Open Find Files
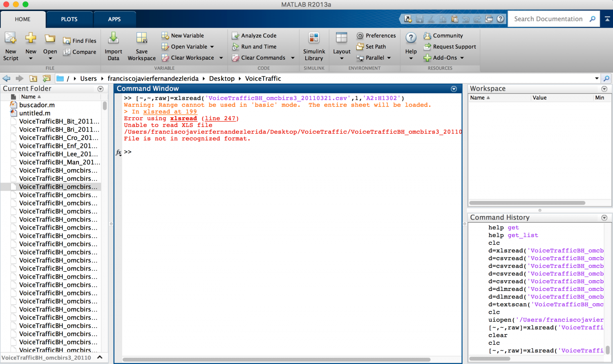613x364 pixels. click(80, 41)
